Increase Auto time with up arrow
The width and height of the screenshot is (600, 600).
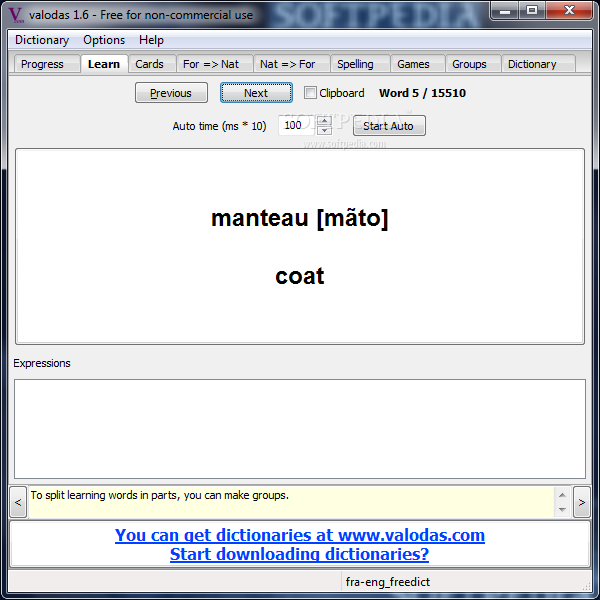point(324,121)
